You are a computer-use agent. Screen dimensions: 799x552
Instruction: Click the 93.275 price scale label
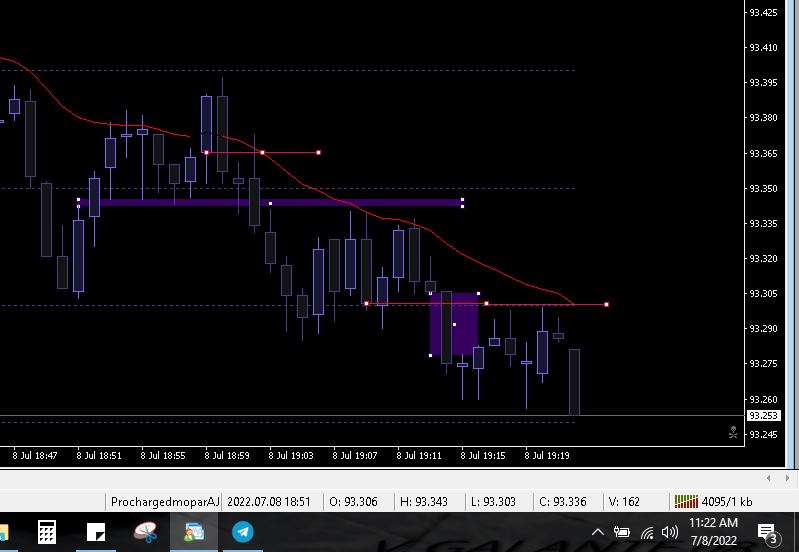[763, 363]
